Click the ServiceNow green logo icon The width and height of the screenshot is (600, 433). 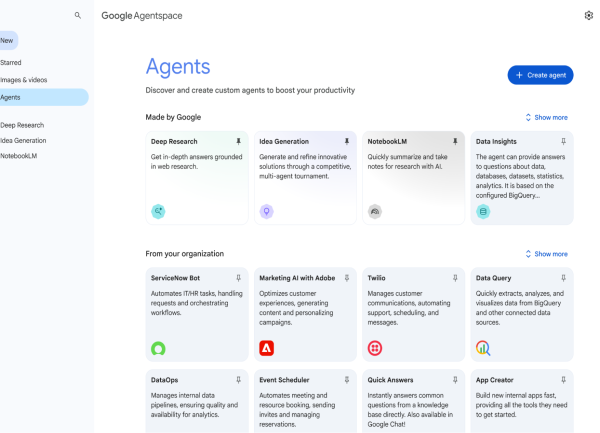[x=158, y=348]
